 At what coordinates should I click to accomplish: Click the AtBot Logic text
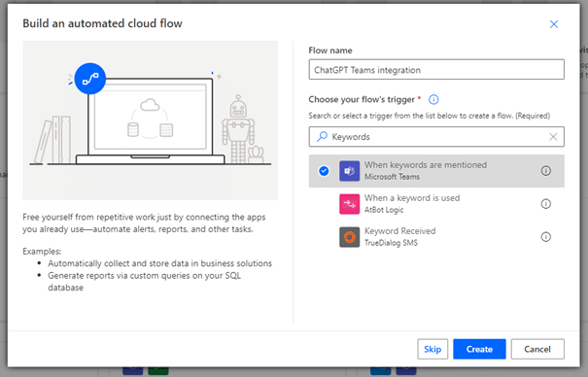pyautogui.click(x=384, y=210)
